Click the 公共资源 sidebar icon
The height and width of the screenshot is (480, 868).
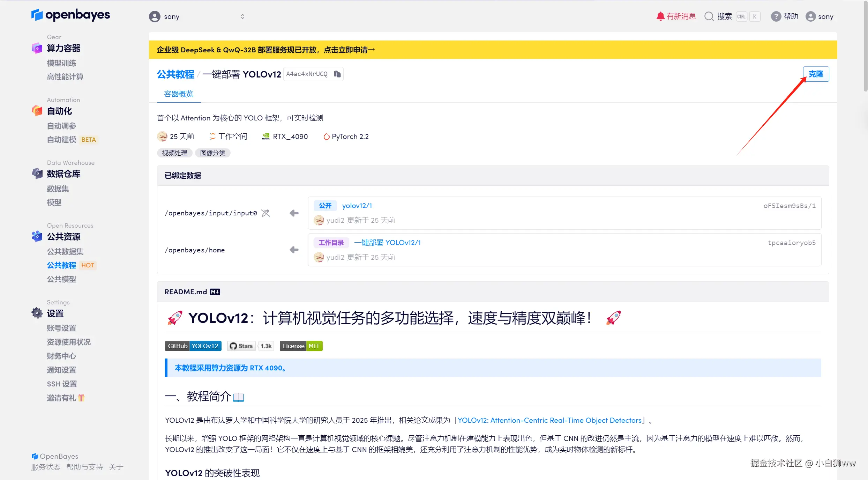tap(37, 236)
